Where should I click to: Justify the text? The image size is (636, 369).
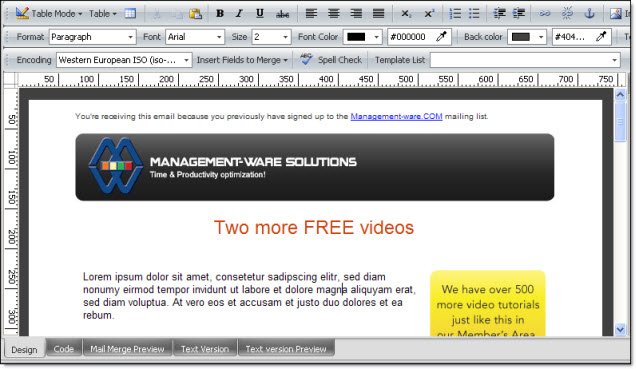tap(378, 13)
